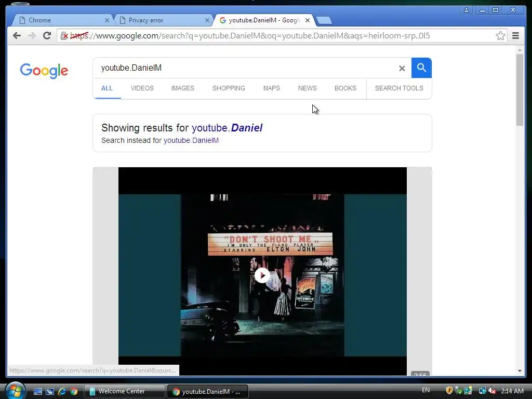Screen dimensions: 532x399
Task: Select the VIDEOS results tab
Action: point(142,88)
